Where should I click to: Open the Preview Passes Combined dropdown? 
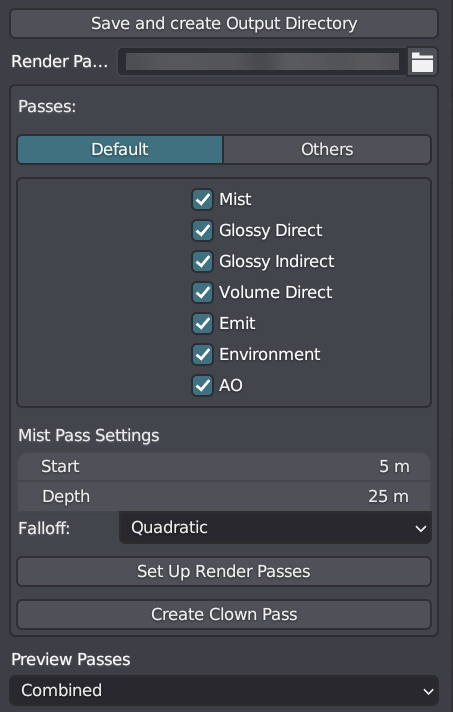point(224,691)
